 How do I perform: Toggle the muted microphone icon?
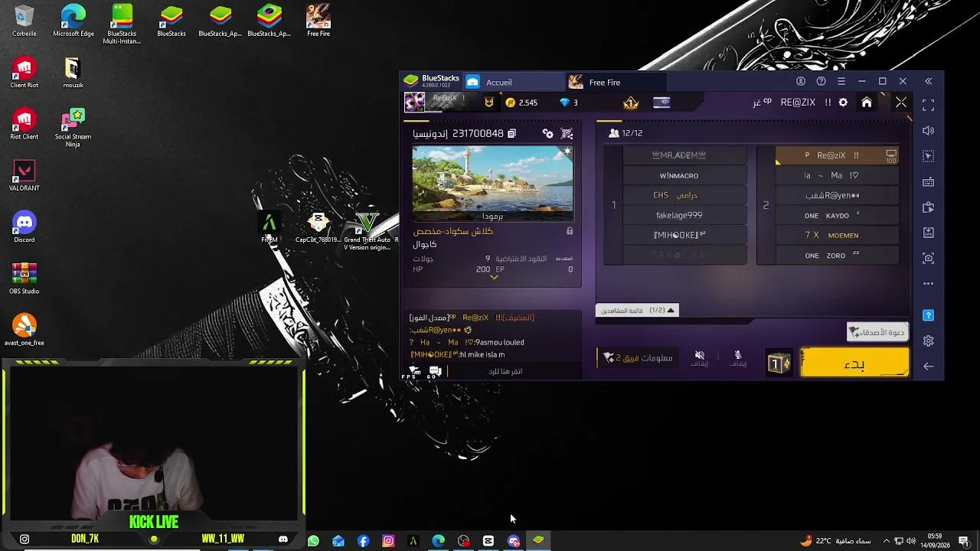pyautogui.click(x=738, y=357)
